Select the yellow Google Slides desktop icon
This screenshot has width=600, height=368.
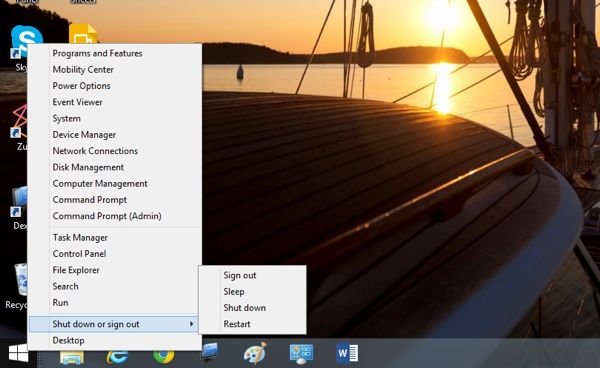click(83, 34)
